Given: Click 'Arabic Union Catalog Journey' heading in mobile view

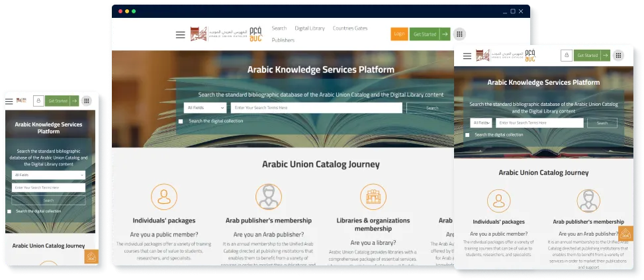Looking at the screenshot, I should point(48,246).
